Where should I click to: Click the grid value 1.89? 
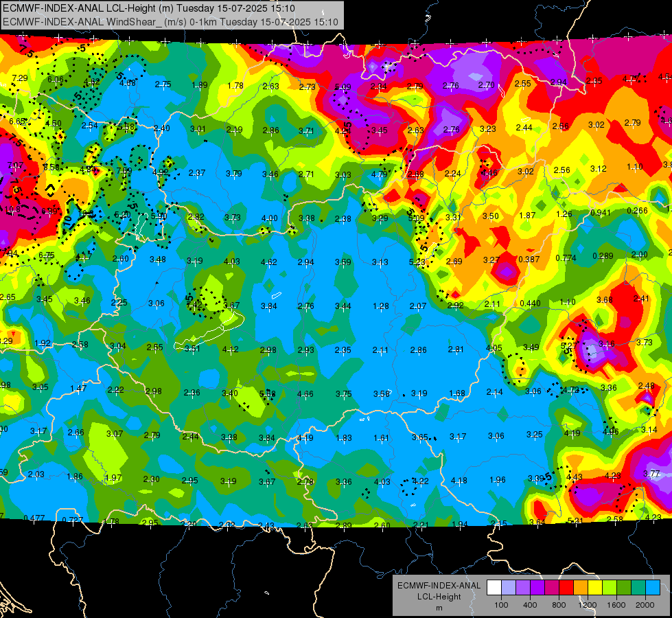[x=200, y=85]
